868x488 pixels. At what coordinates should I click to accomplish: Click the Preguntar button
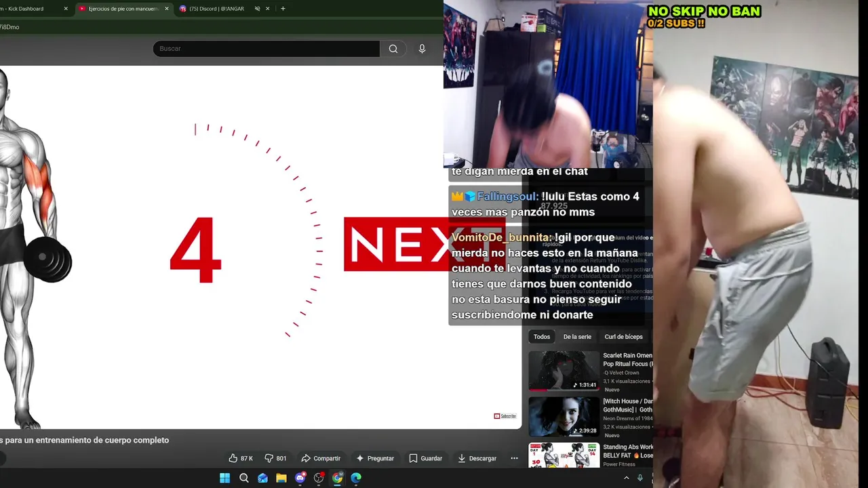(x=375, y=458)
